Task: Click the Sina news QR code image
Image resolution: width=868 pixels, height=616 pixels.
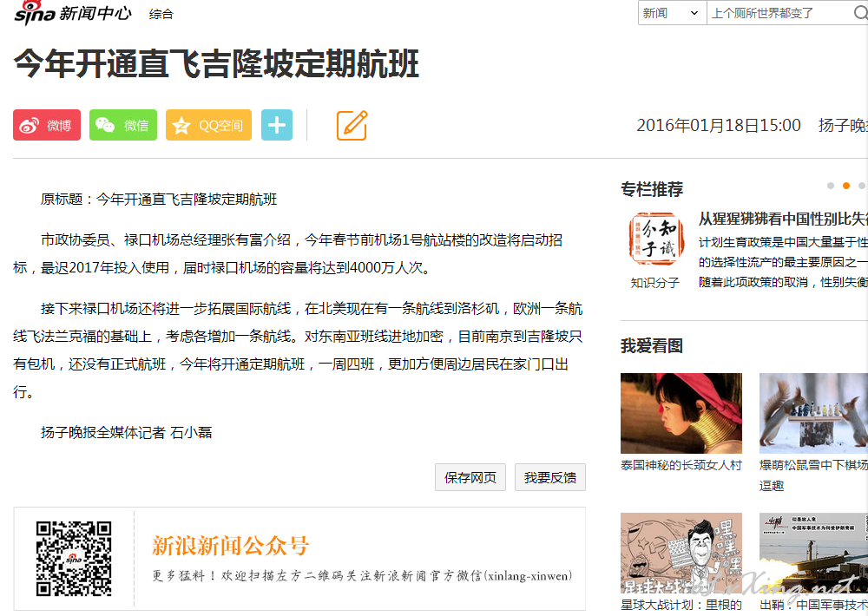Action: [x=74, y=559]
